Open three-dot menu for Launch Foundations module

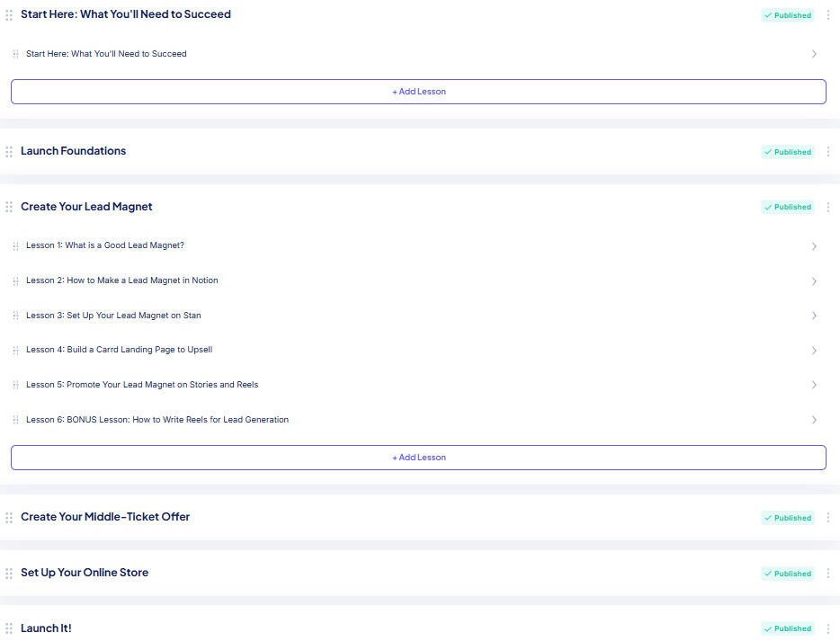[x=828, y=152]
